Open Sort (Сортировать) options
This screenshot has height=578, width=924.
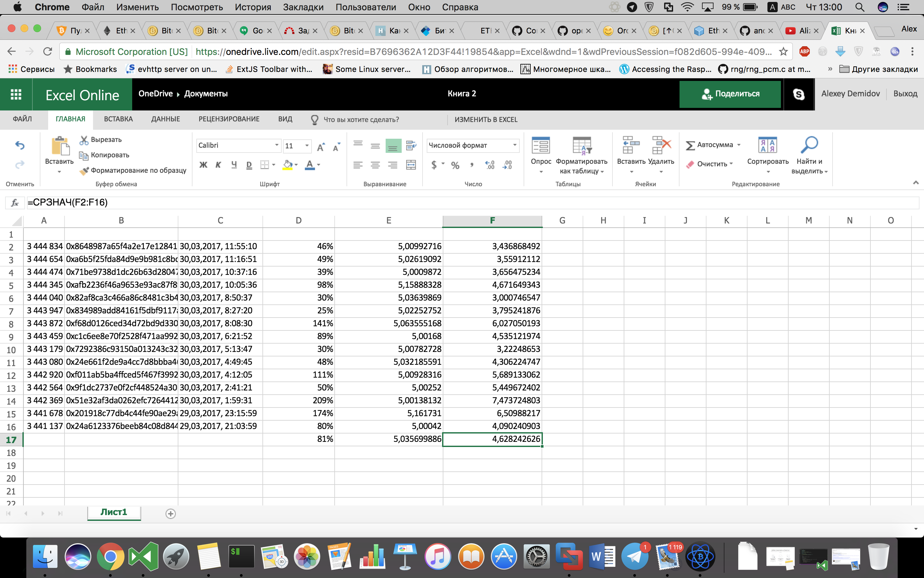(x=768, y=154)
